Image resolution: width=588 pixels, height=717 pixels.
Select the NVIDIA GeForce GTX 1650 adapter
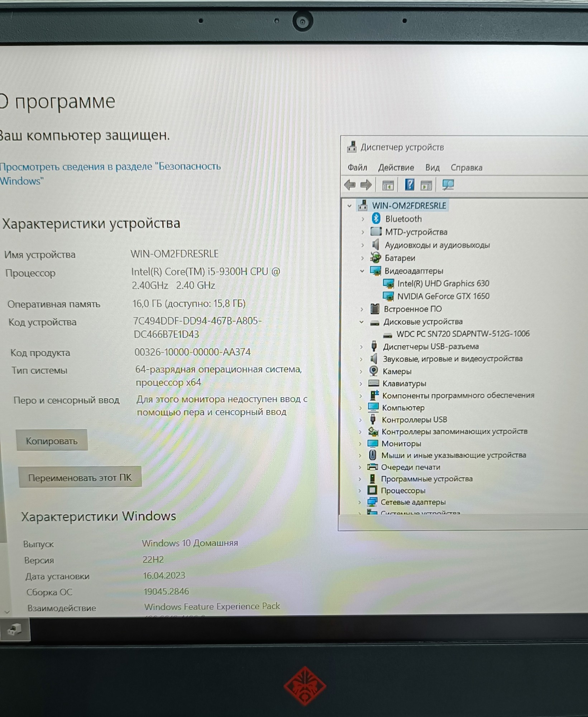(x=443, y=296)
